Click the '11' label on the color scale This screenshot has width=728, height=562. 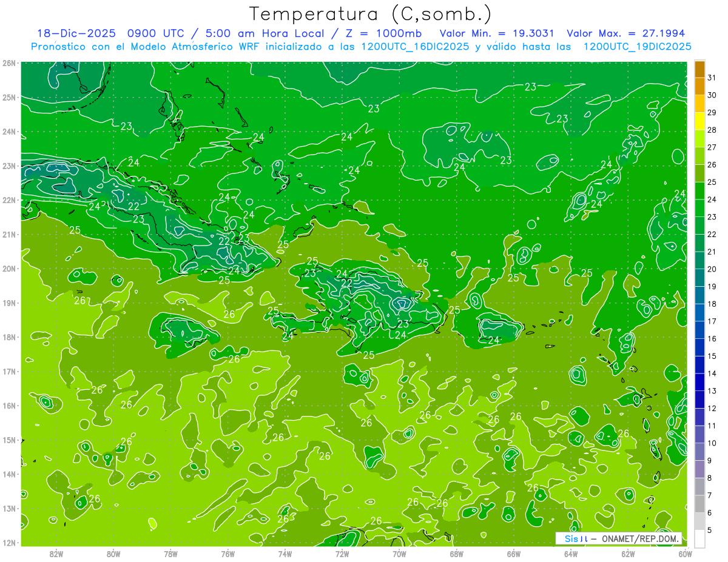click(712, 426)
